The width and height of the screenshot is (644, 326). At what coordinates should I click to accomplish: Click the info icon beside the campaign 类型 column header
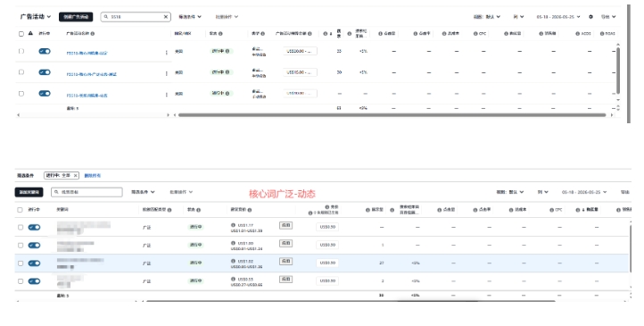click(x=263, y=34)
